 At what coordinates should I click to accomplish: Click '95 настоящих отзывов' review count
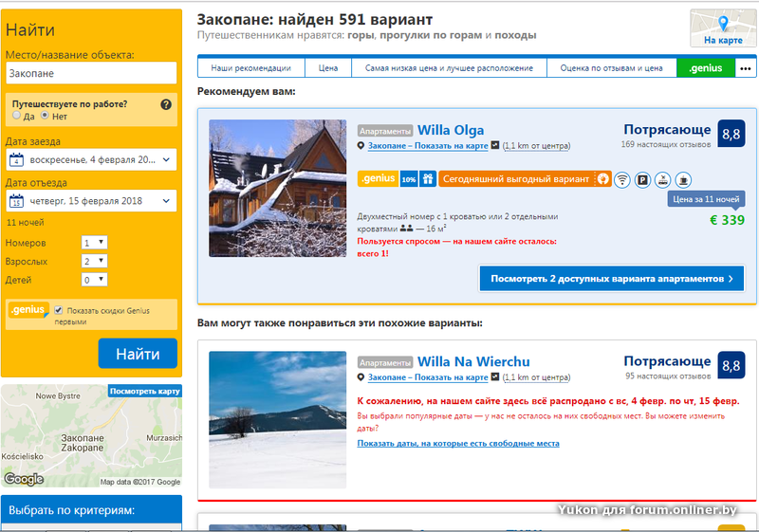668,376
